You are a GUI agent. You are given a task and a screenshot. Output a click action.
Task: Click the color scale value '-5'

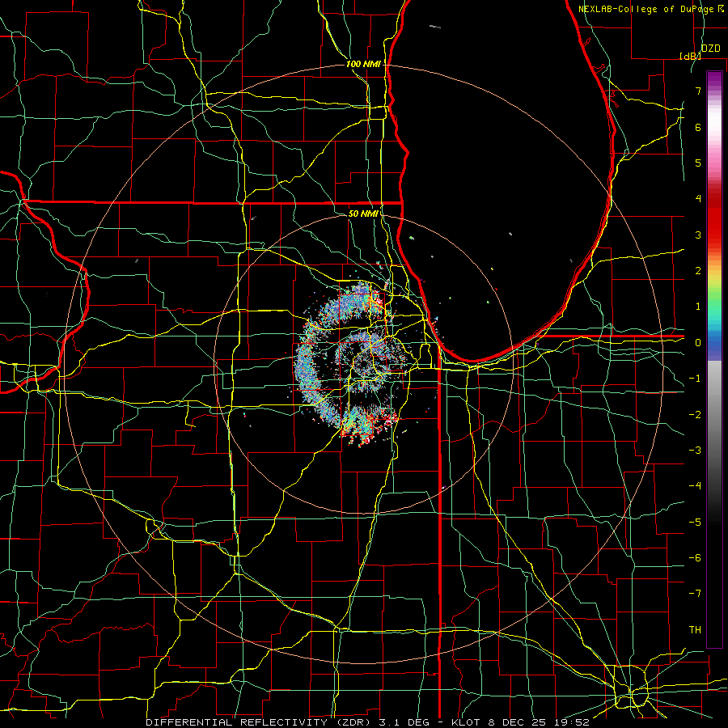tap(695, 523)
